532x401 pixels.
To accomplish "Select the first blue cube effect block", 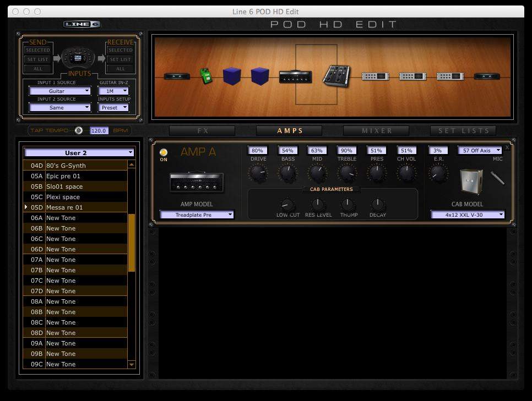I will pos(232,76).
